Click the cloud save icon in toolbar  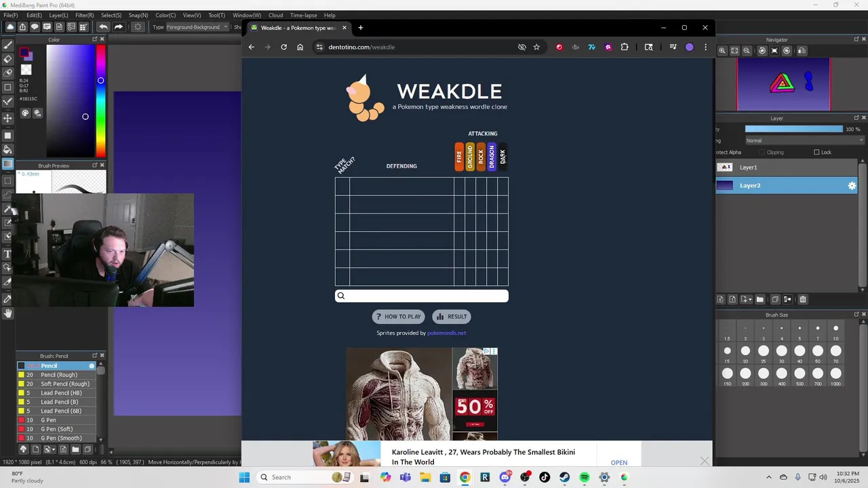[10, 27]
